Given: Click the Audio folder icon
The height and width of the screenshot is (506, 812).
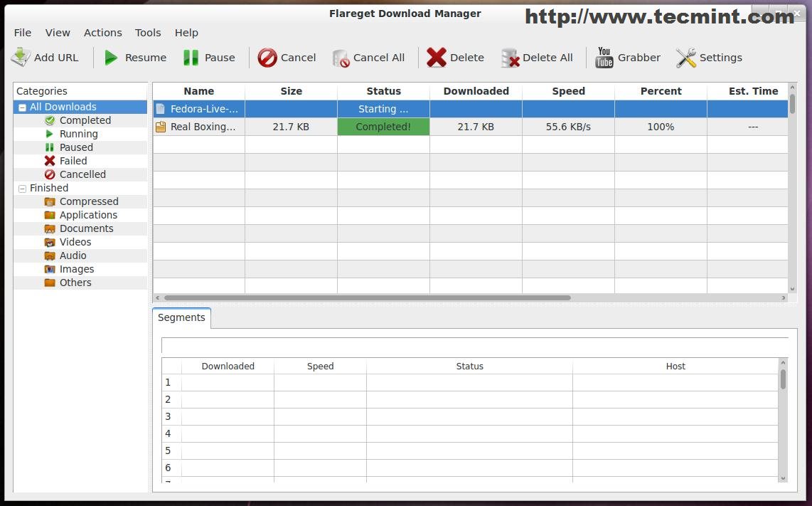Looking at the screenshot, I should (50, 255).
